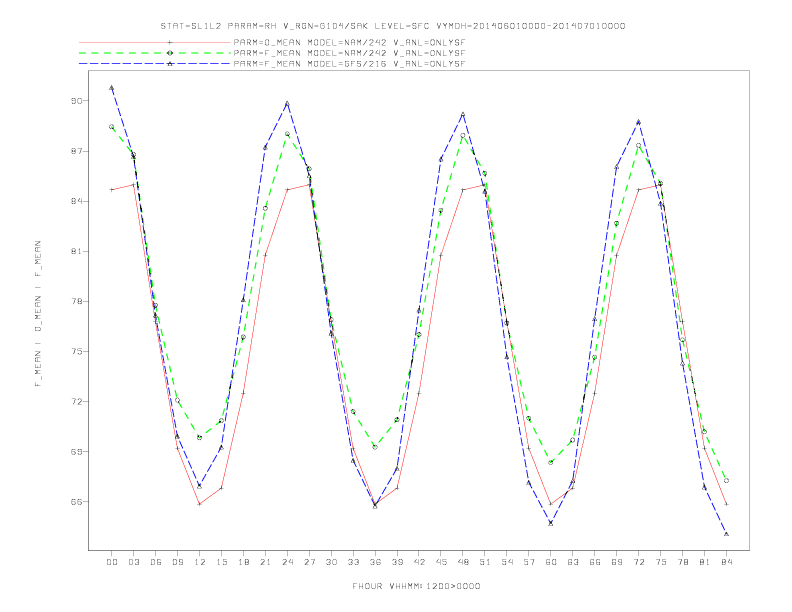Click the y-axis tick value 87
This screenshot has width=792, height=612.
coord(76,151)
